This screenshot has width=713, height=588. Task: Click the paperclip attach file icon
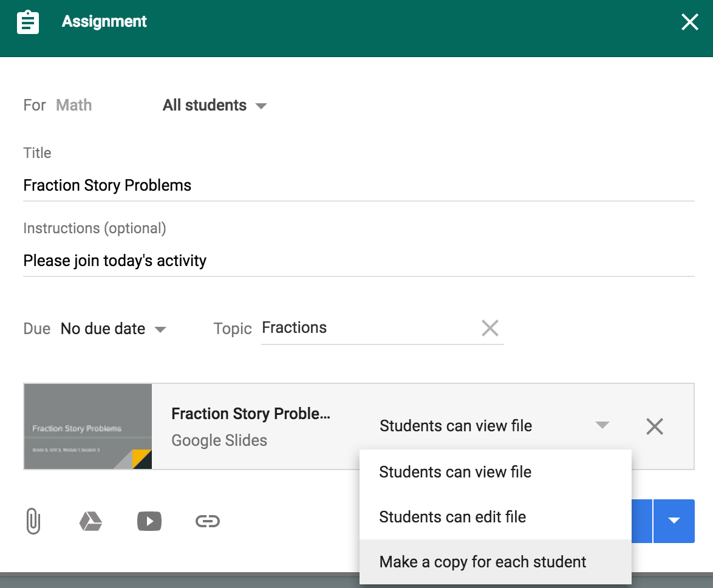point(33,521)
